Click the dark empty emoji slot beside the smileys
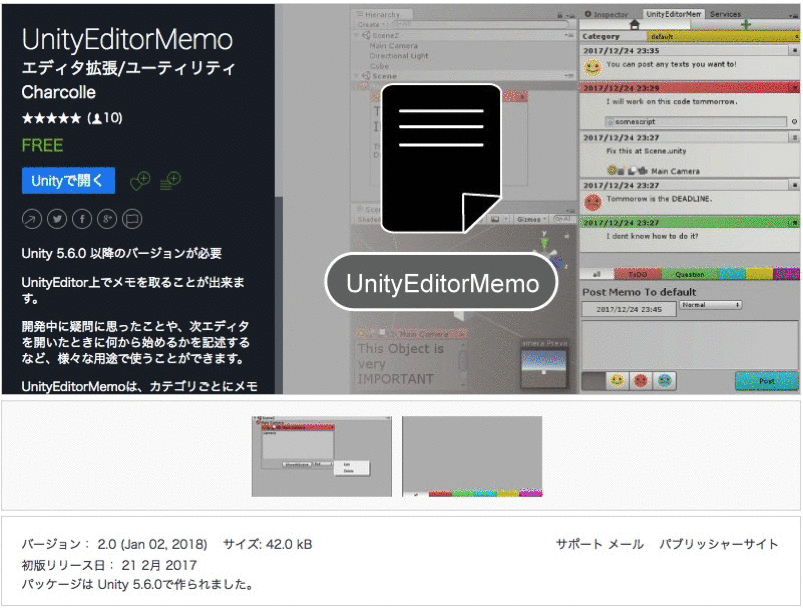Screen dimensions: 803x609 (x=594, y=381)
